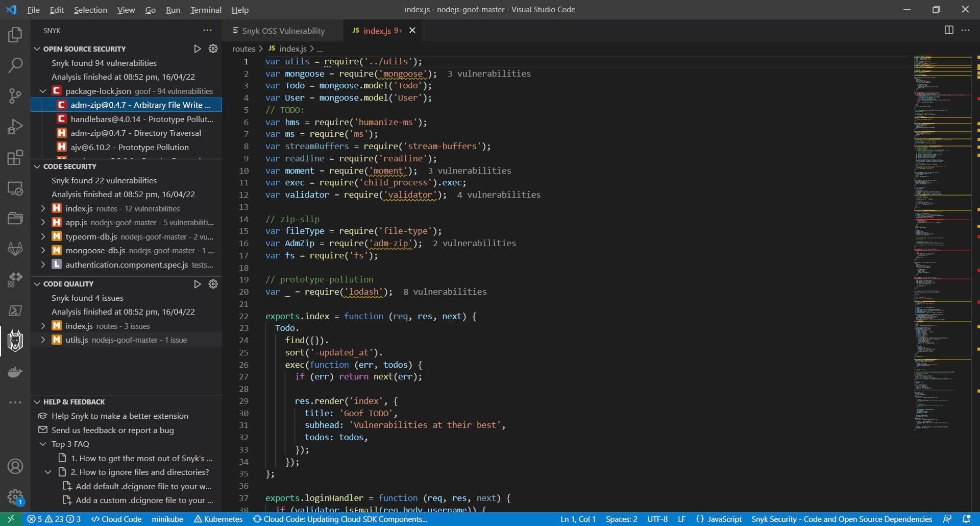Viewport: 980px width, 526px height.
Task: Open the Source Control view
Action: coord(15,96)
